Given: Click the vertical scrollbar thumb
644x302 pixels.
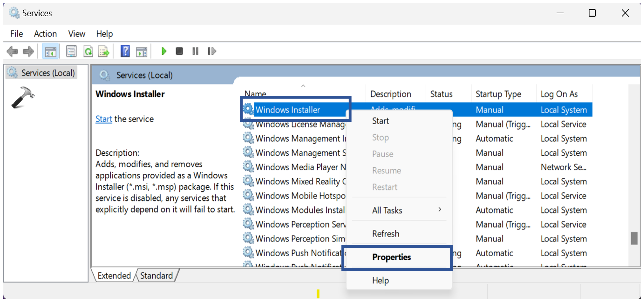Looking at the screenshot, I should (x=634, y=238).
